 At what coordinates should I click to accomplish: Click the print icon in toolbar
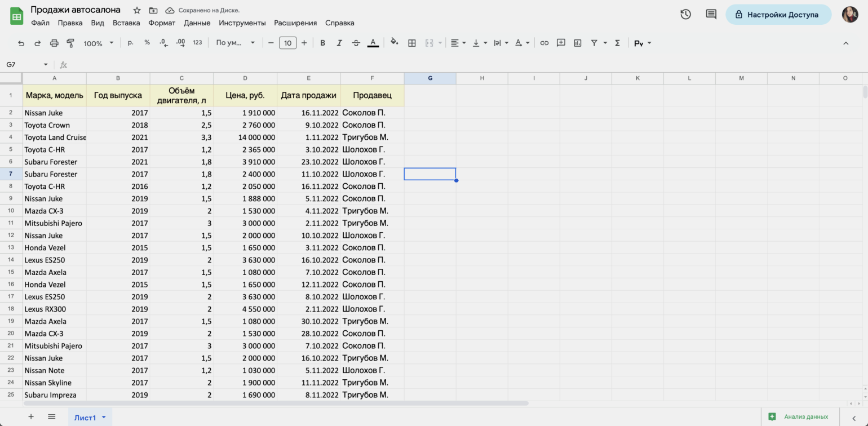pos(54,43)
